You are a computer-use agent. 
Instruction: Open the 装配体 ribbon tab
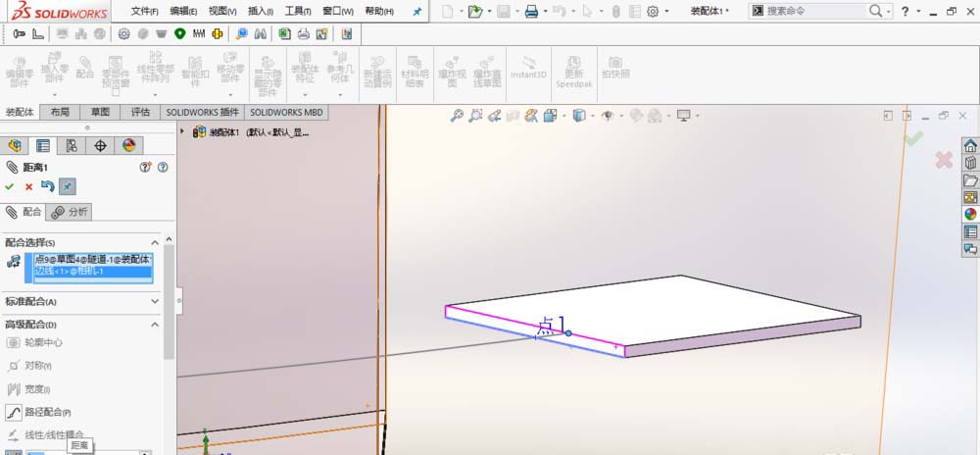20,112
